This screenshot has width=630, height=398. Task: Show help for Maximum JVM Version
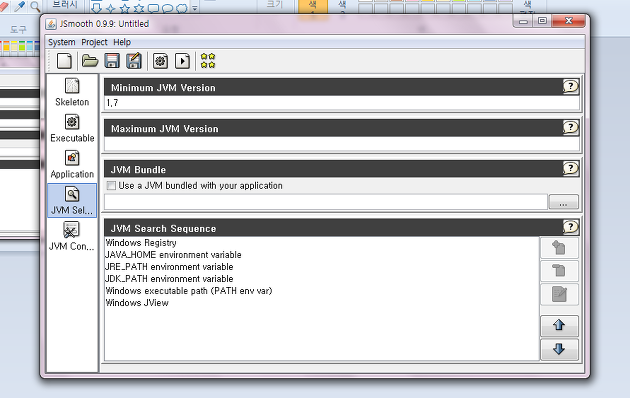tap(570, 127)
